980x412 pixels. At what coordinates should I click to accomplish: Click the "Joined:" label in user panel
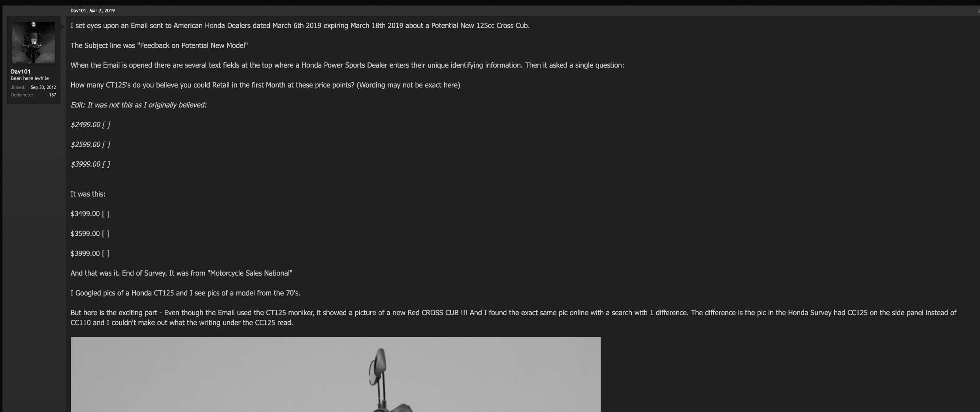[18, 87]
